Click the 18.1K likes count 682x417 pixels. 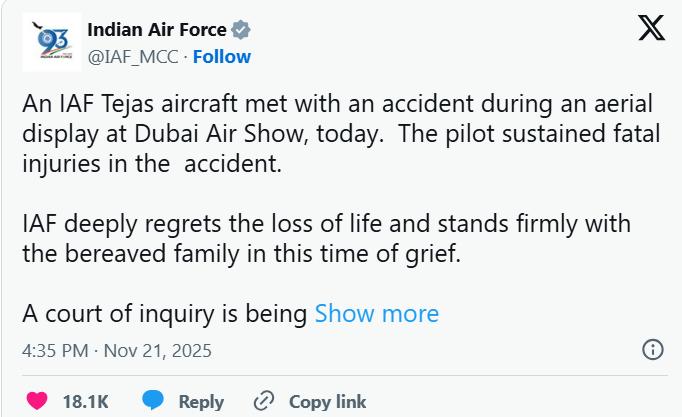85,402
